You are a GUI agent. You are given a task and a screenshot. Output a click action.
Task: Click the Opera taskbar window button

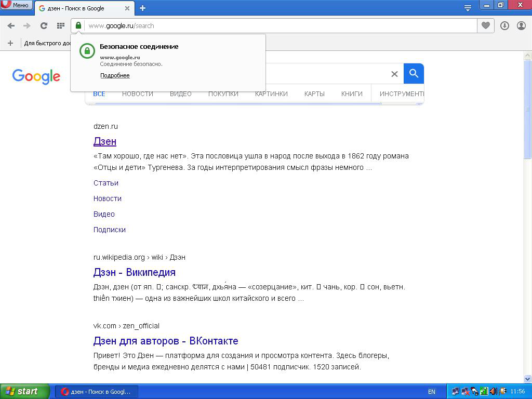(x=96, y=392)
